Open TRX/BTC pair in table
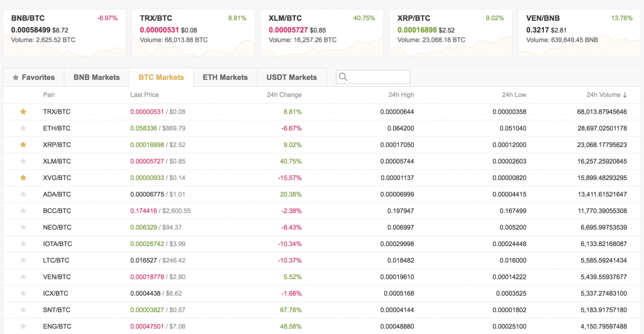Image resolution: width=644 pixels, height=334 pixels. [57, 112]
